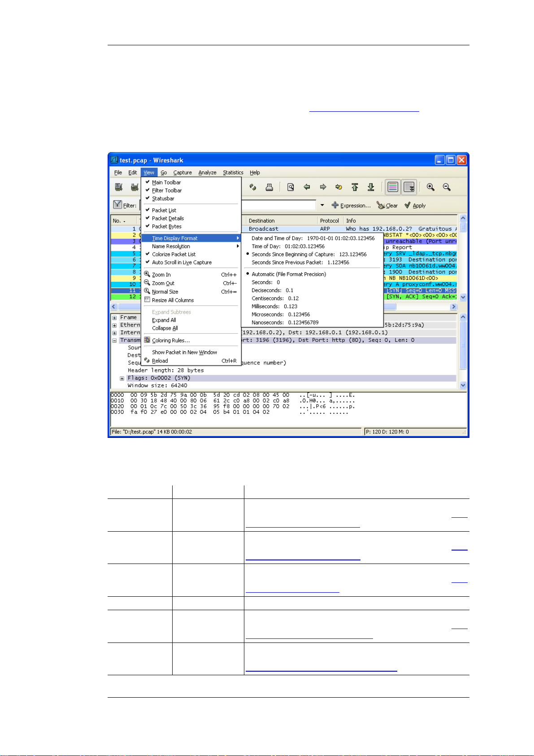Toggle Colorize packet list toolbar icon
The width and height of the screenshot is (534, 756).
click(393, 187)
